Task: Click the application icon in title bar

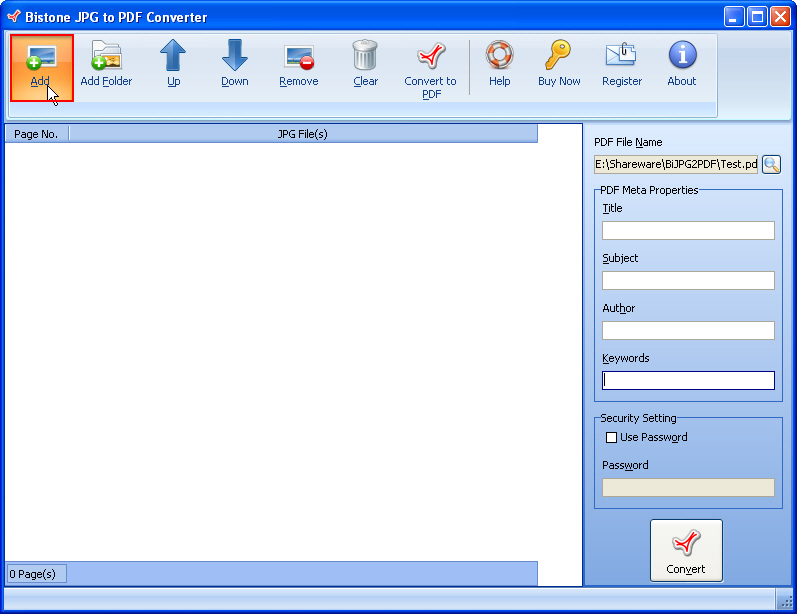Action: [14, 17]
